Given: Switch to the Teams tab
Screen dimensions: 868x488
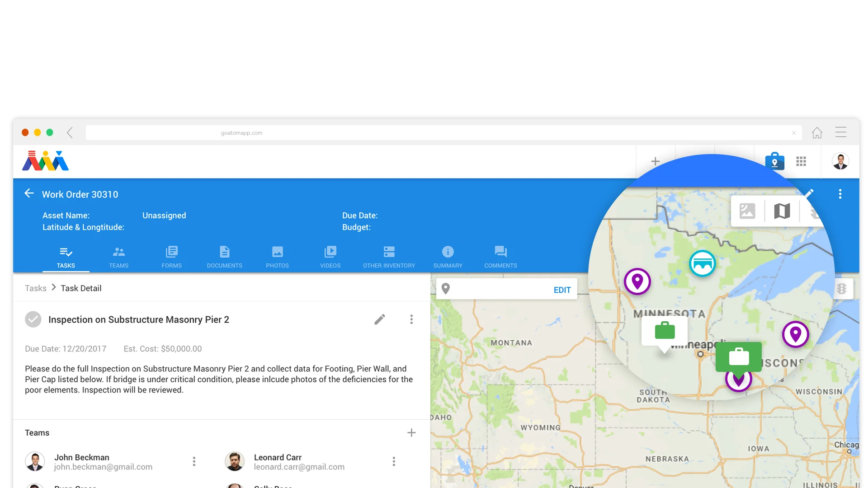Looking at the screenshot, I should [x=119, y=258].
